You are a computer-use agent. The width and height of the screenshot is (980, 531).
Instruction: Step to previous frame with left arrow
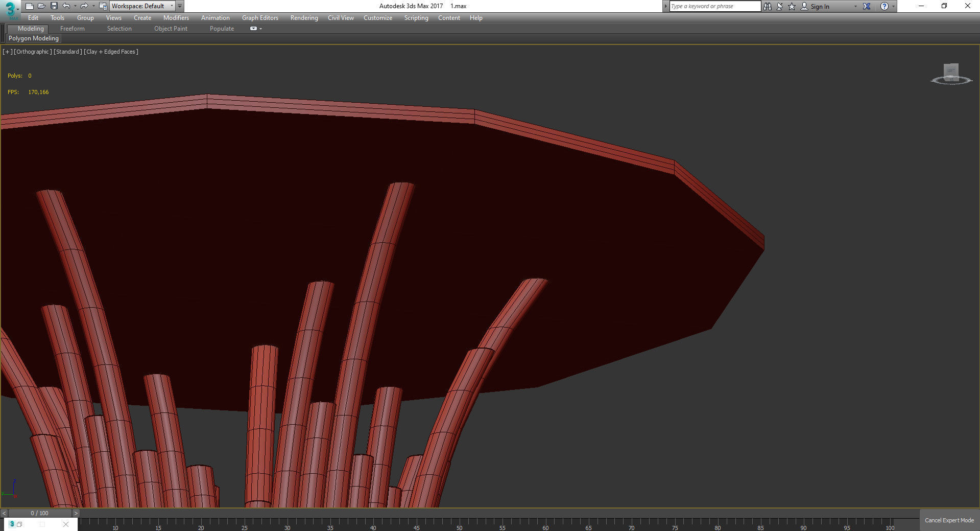tap(4, 513)
